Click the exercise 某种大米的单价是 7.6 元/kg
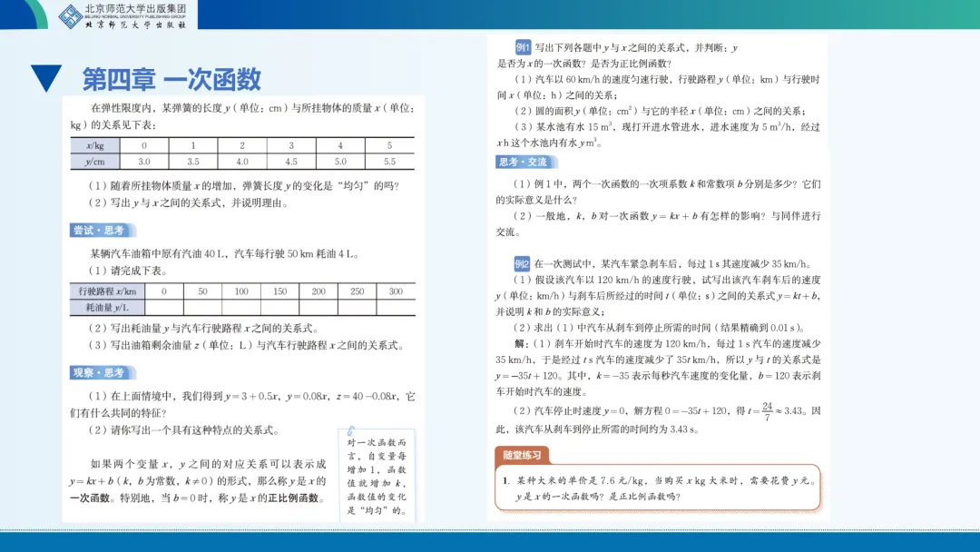This screenshot has width=980, height=552. click(665, 481)
